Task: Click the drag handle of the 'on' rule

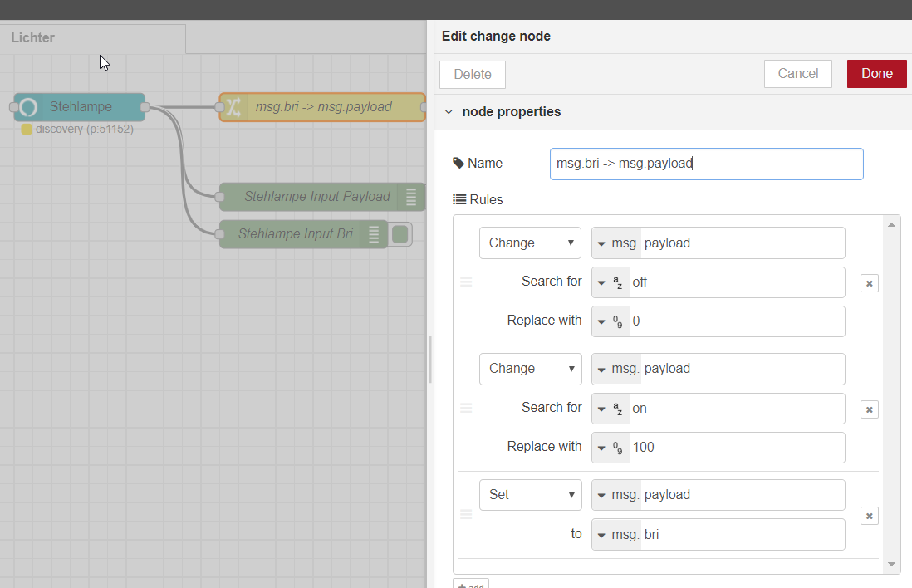Action: pyautogui.click(x=466, y=409)
